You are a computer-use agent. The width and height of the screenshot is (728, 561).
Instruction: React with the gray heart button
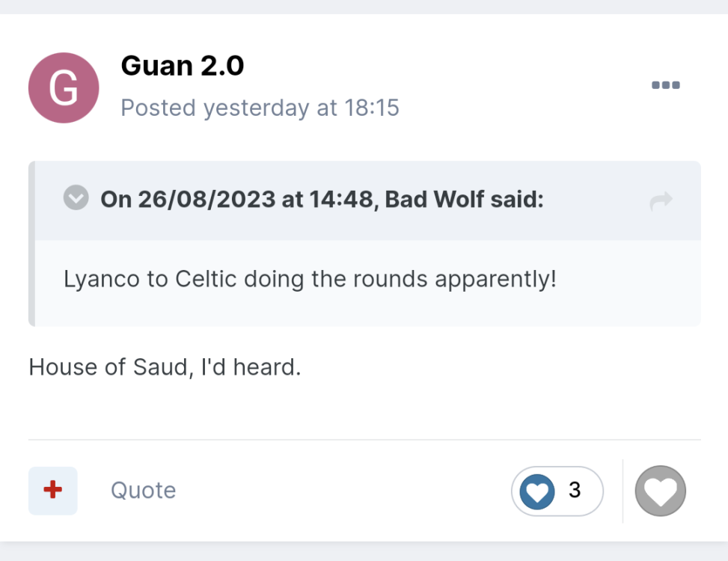(660, 491)
